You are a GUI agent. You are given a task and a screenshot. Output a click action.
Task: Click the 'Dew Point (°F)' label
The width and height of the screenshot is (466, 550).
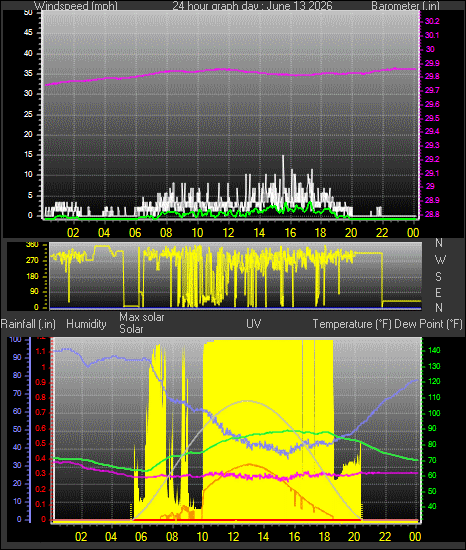(x=428, y=324)
